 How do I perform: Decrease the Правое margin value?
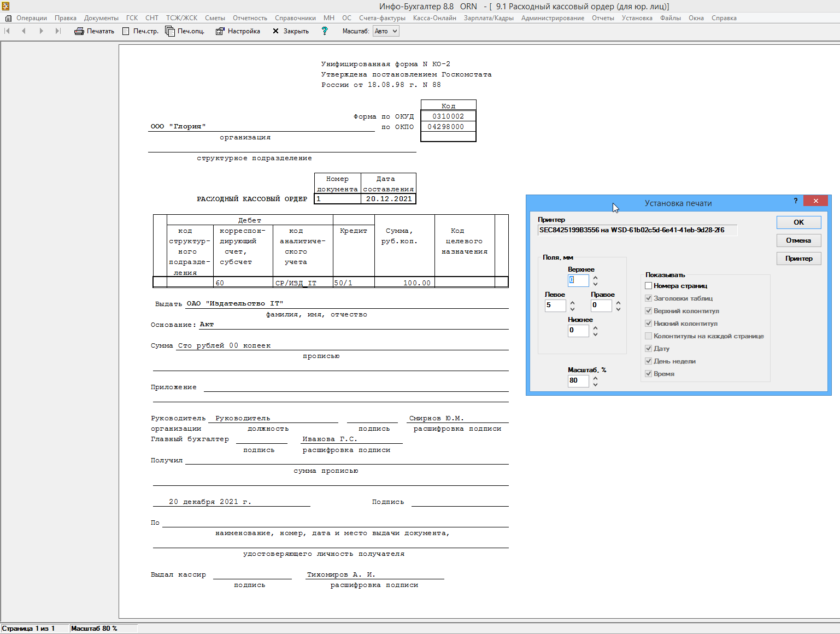coord(618,309)
